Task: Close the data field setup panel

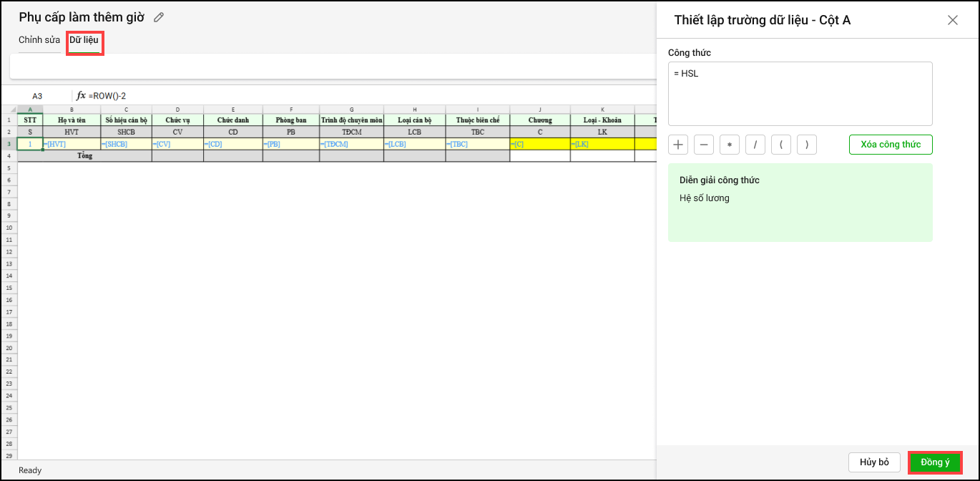Action: coord(952,20)
